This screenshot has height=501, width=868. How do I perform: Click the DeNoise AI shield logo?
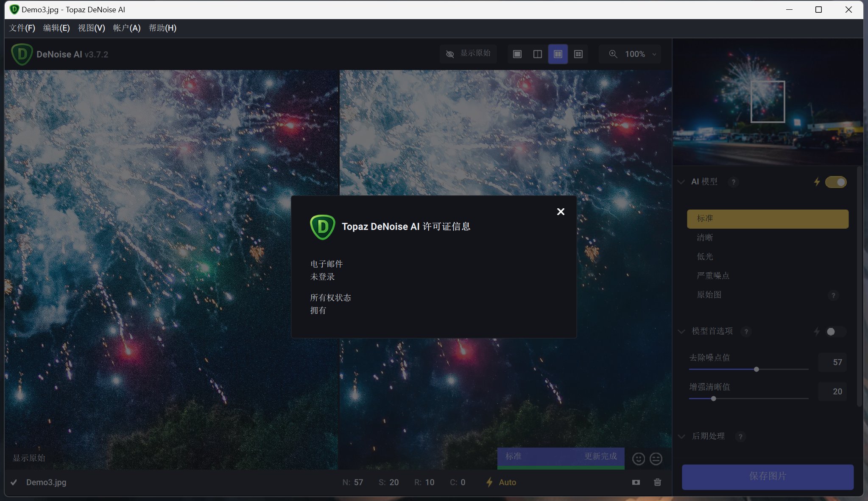click(22, 54)
